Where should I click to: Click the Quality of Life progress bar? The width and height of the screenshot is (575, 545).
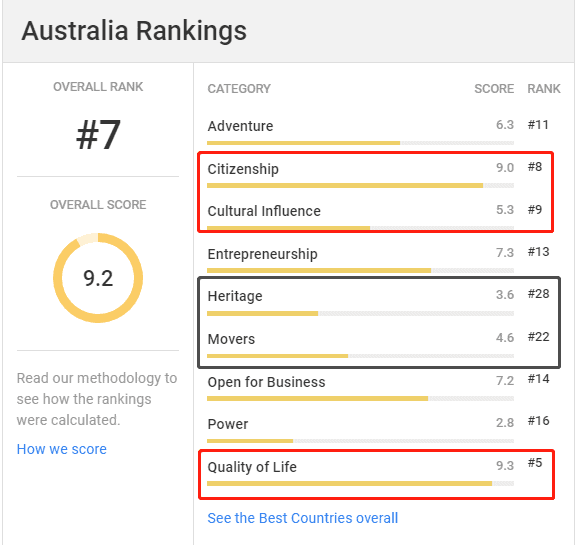pos(360,484)
